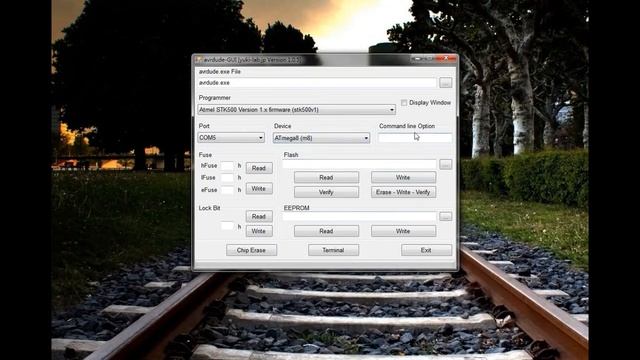Read the Flash memory

click(x=326, y=178)
